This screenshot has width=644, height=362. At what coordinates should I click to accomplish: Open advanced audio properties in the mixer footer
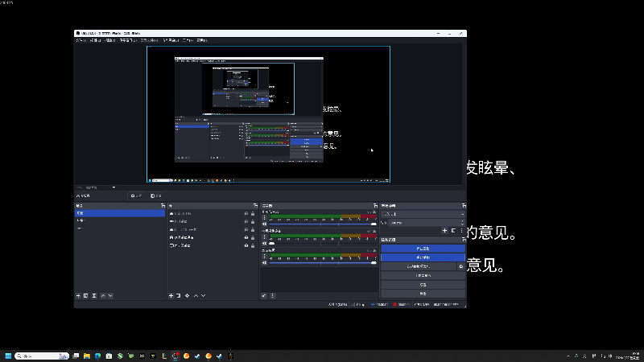264,296
